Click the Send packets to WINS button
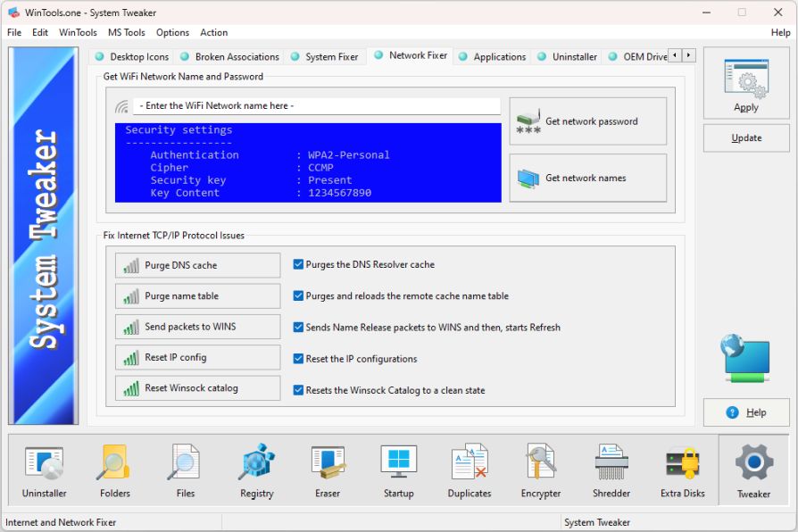Image resolution: width=798 pixels, height=532 pixels. tap(197, 327)
